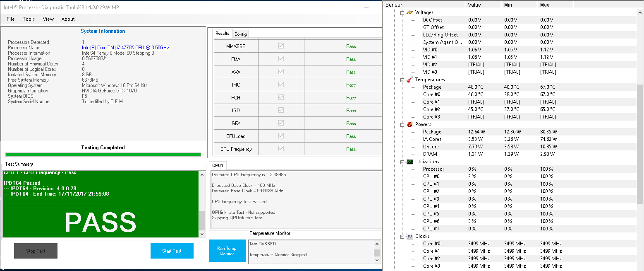This screenshot has width=644, height=271.
Task: Click the Sensor column header
Action: tap(424, 5)
